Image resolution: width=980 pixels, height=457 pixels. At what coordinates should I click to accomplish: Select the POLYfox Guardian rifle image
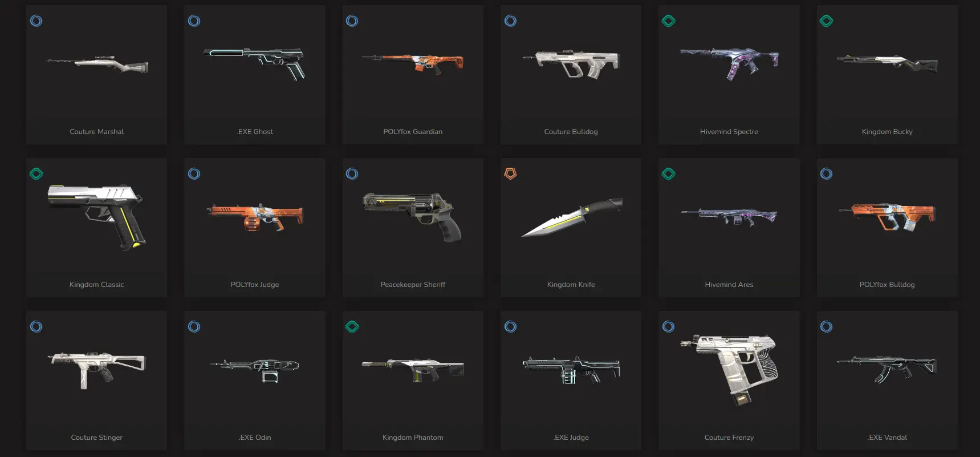pyautogui.click(x=413, y=63)
